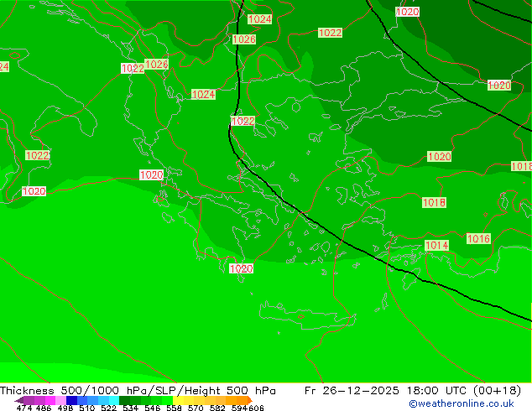This screenshot has height=411, width=532.
Task: Click the 'Fr 26-12-2025 18:00 UTC (00+18)' timestamp
Action: pos(413,391)
